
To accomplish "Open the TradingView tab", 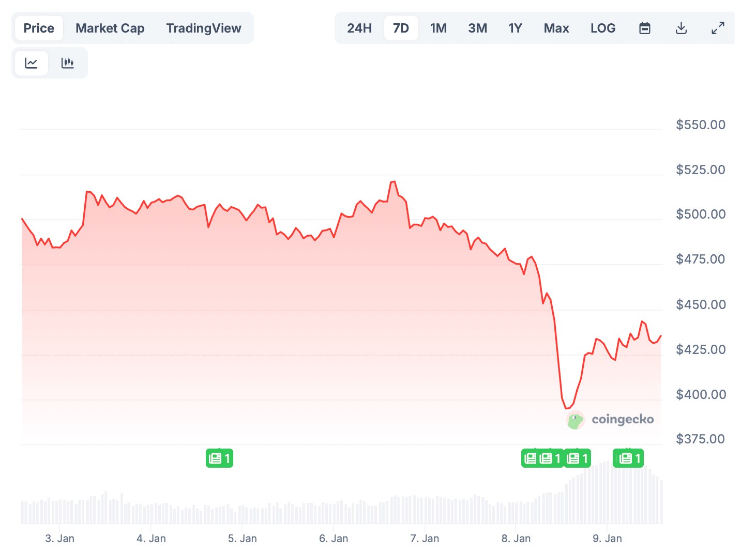I will coord(204,28).
